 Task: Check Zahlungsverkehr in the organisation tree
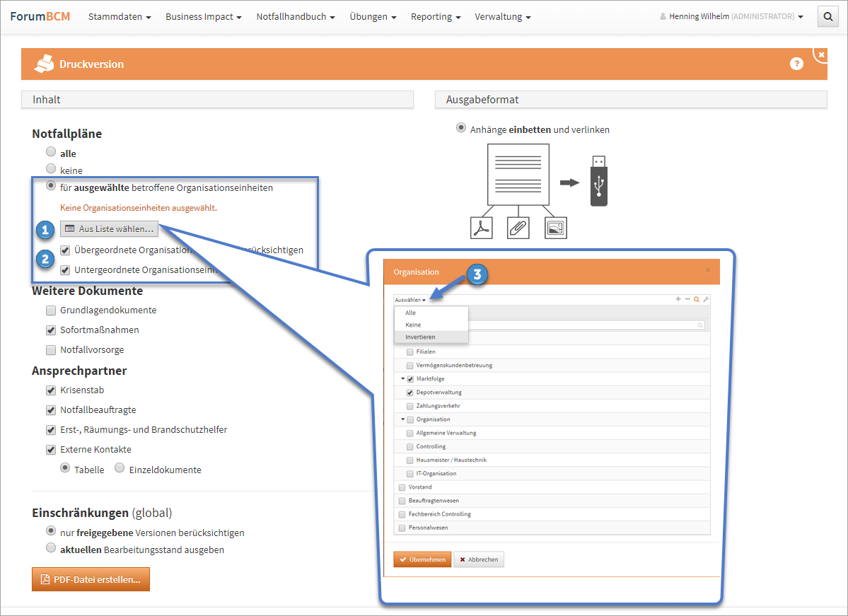coord(410,406)
